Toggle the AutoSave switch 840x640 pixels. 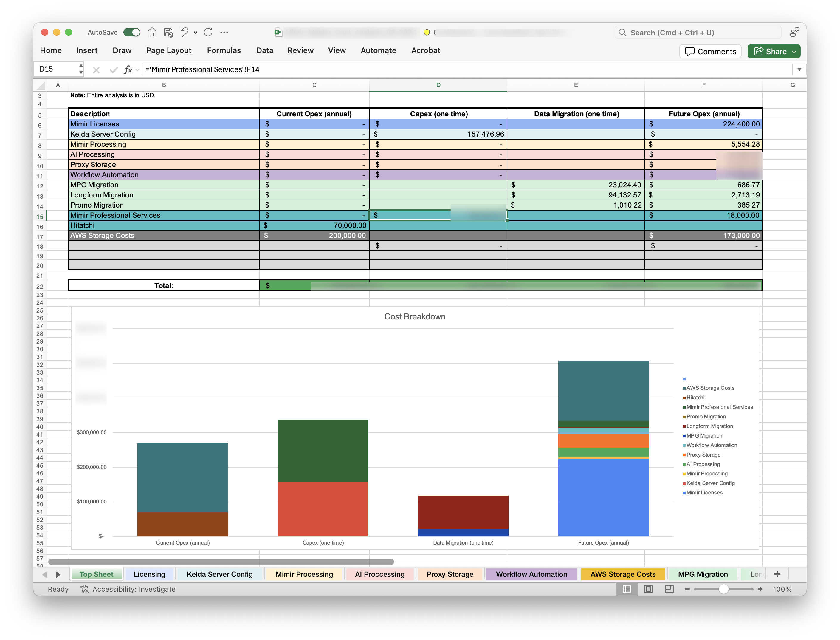pyautogui.click(x=132, y=33)
